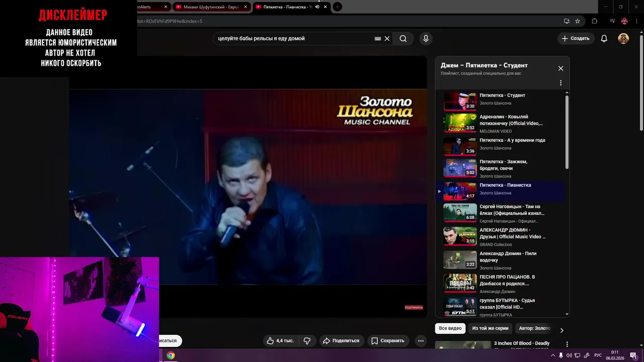Open the Windows notification center
The width and height of the screenshot is (644, 362).
(x=633, y=355)
